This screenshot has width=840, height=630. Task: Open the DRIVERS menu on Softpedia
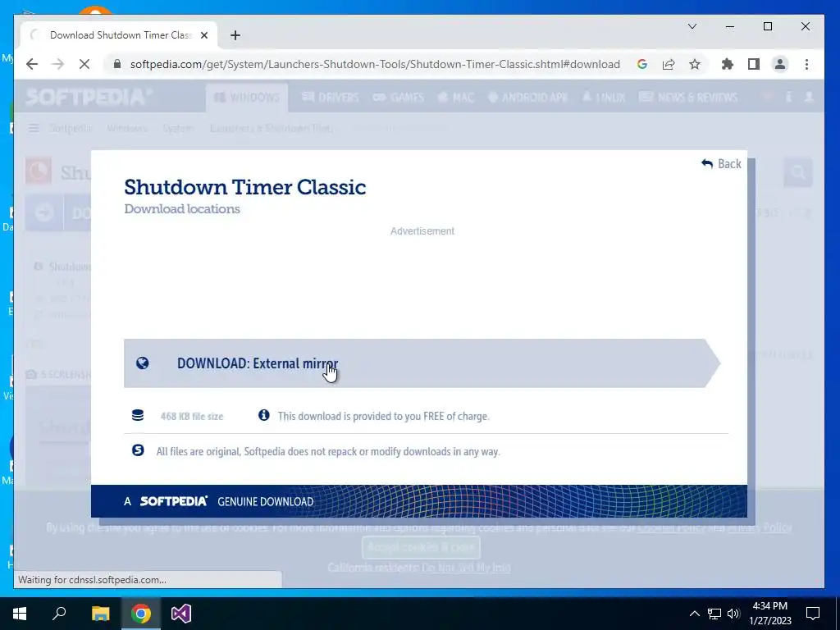pyautogui.click(x=330, y=98)
